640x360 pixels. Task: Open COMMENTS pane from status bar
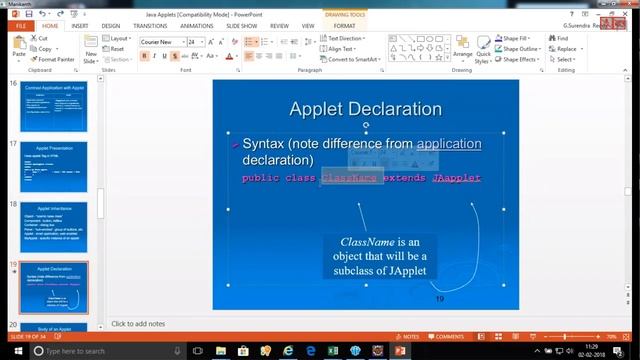click(446, 336)
